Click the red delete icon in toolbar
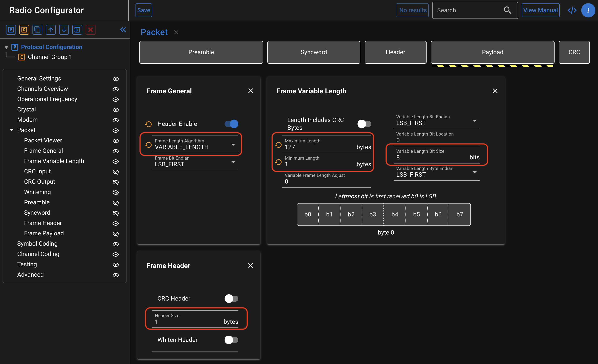Screen dimensions: 598x364 tap(90, 30)
